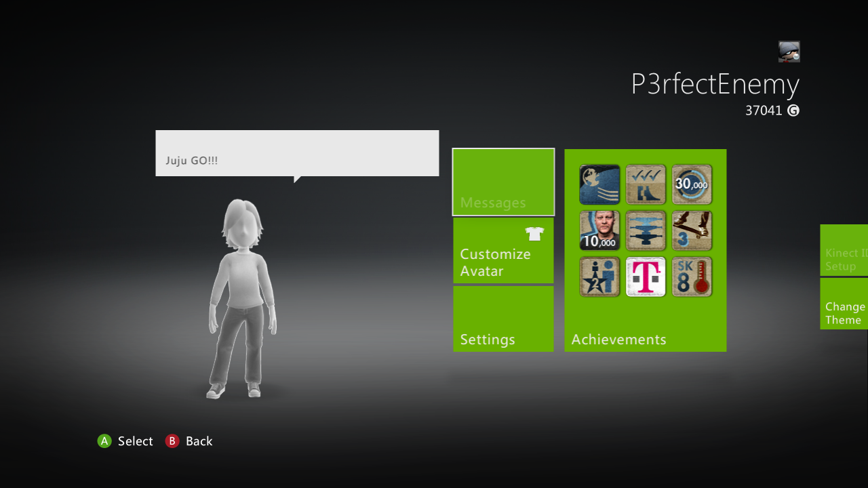868x488 pixels.
Task: Select the star number 2 achievement icon
Action: [x=599, y=277]
